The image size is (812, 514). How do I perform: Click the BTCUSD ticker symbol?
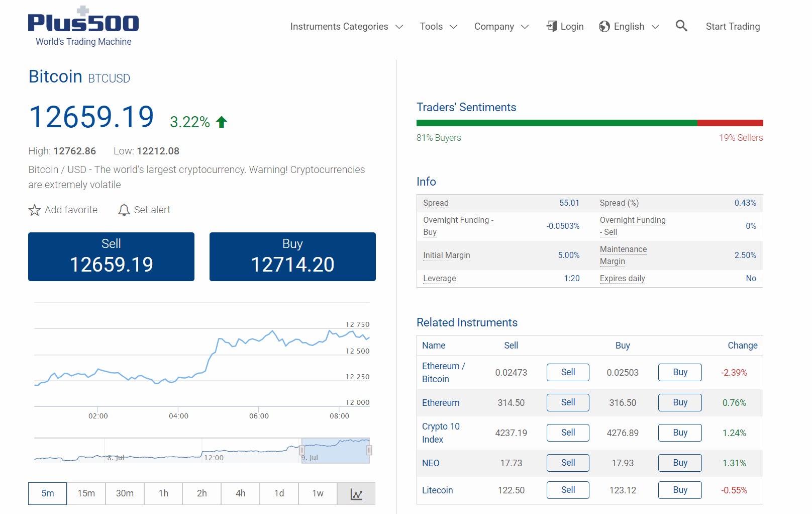pyautogui.click(x=109, y=78)
